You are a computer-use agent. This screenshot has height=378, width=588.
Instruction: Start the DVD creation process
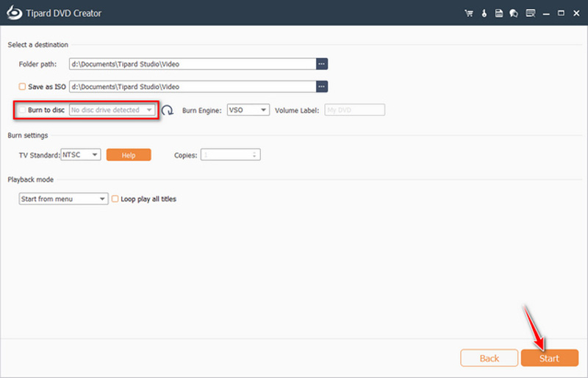pos(549,358)
